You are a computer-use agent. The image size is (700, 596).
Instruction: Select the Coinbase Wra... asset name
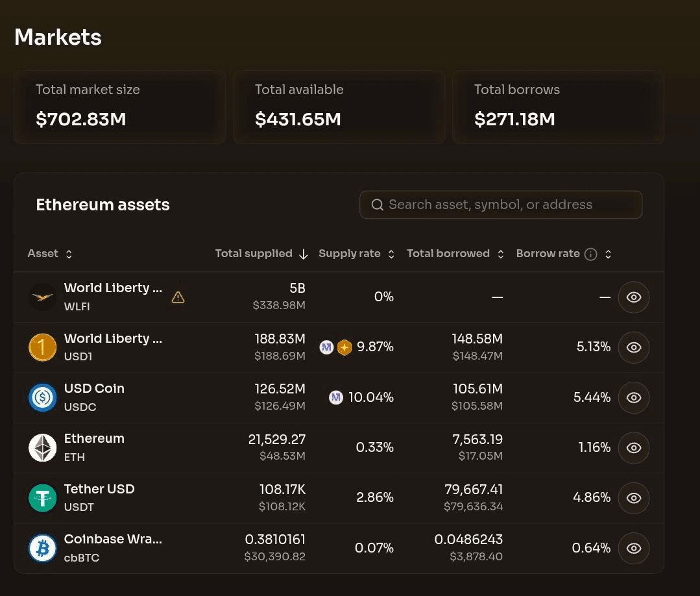tap(113, 539)
